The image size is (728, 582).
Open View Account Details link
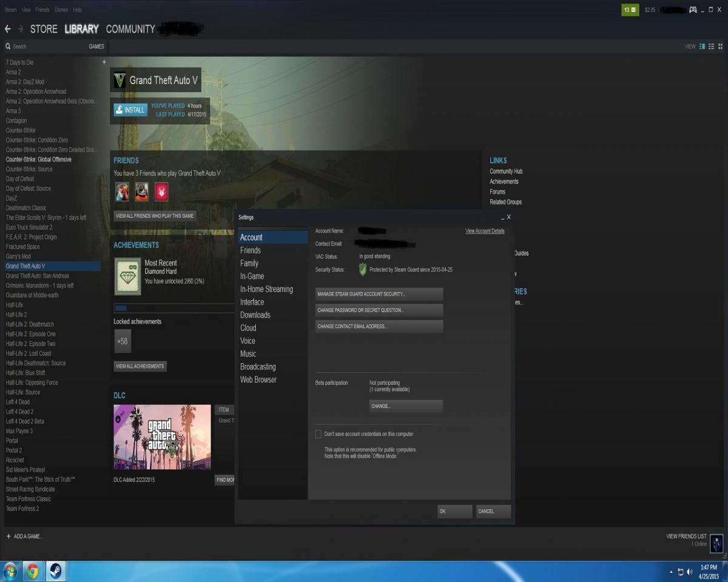[x=485, y=231]
